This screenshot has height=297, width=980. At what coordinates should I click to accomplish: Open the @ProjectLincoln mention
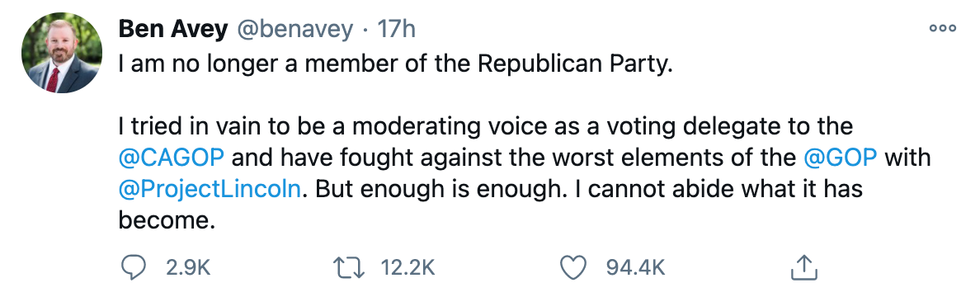pyautogui.click(x=210, y=189)
